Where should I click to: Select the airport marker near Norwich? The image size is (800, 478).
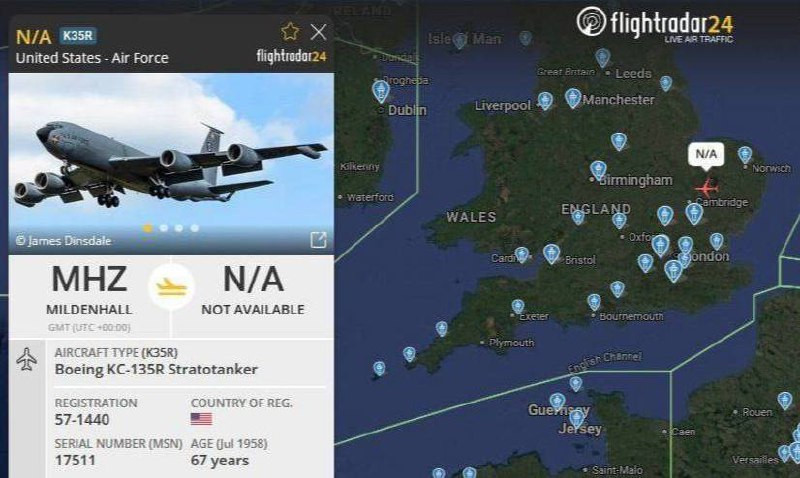click(745, 155)
